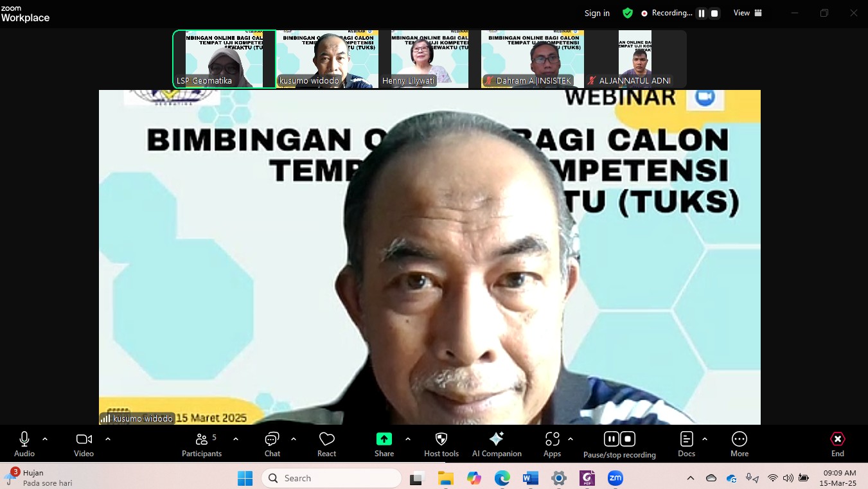Launch AI Companion
This screenshot has width=868, height=489.
(496, 444)
